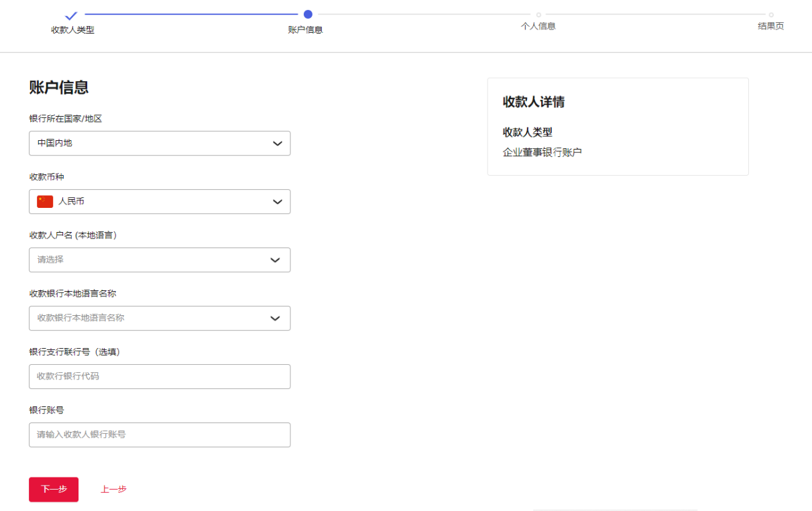
Task: Click into the 银行账号 input field
Action: (160, 435)
